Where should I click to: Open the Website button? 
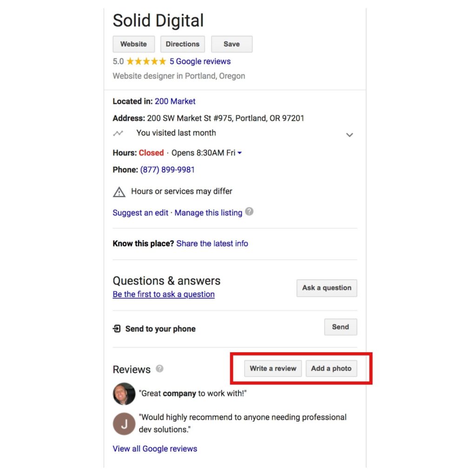tap(133, 44)
